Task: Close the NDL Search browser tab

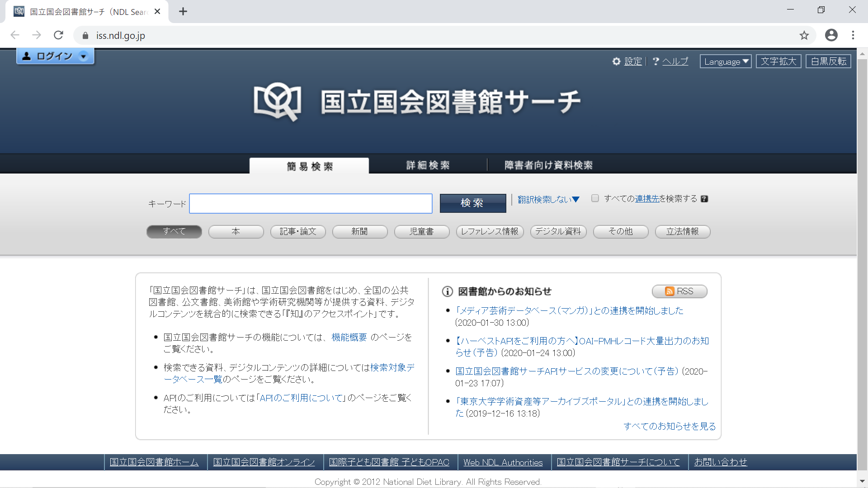Action: (x=157, y=11)
